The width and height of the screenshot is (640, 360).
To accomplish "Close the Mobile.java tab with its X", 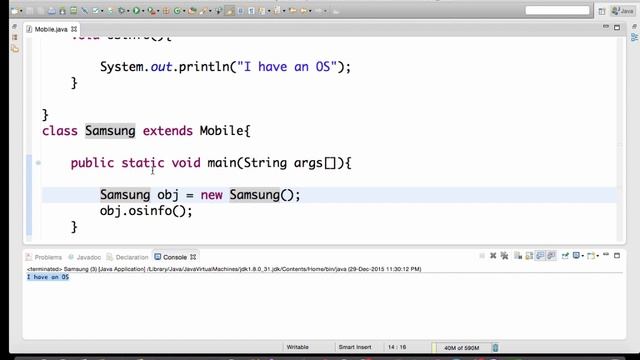I will pyautogui.click(x=74, y=29).
